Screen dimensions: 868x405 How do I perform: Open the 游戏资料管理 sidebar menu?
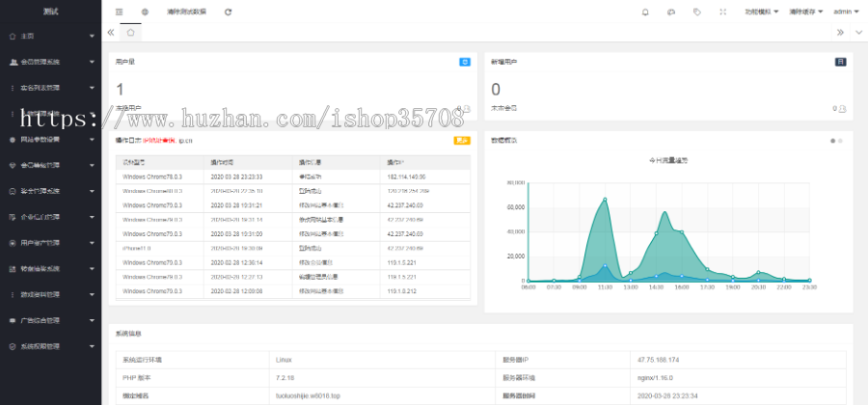pos(50,294)
